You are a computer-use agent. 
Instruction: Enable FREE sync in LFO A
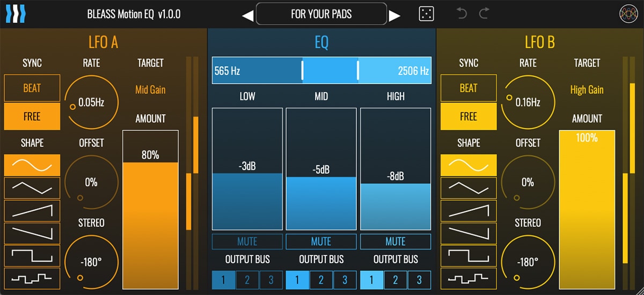click(32, 116)
